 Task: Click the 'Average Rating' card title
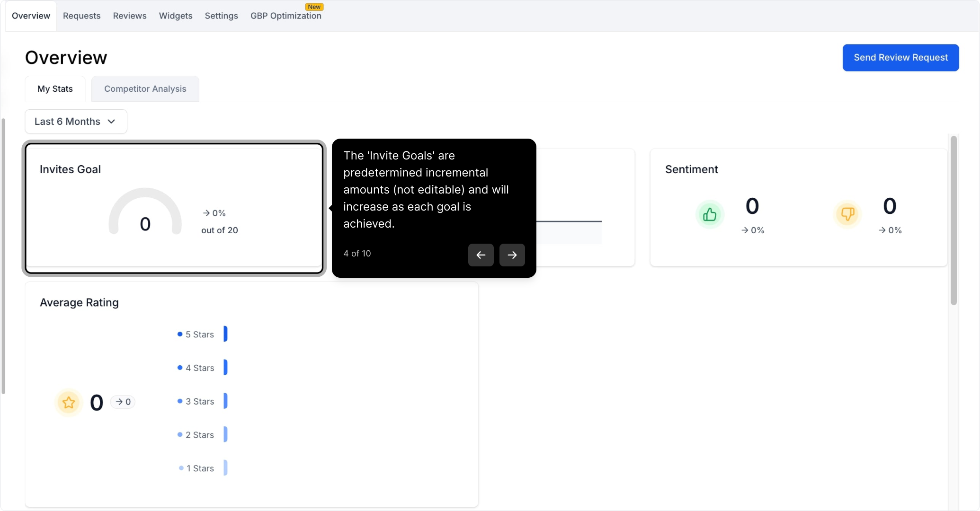coord(79,303)
